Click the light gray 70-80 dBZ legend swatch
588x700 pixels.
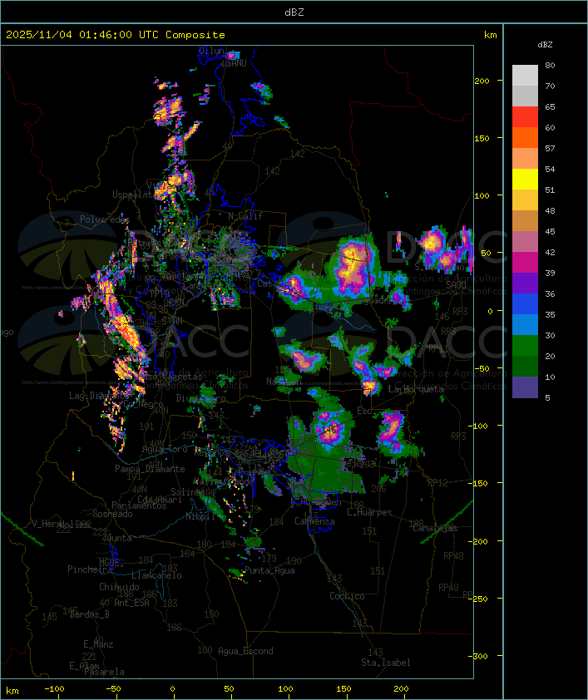click(x=525, y=76)
